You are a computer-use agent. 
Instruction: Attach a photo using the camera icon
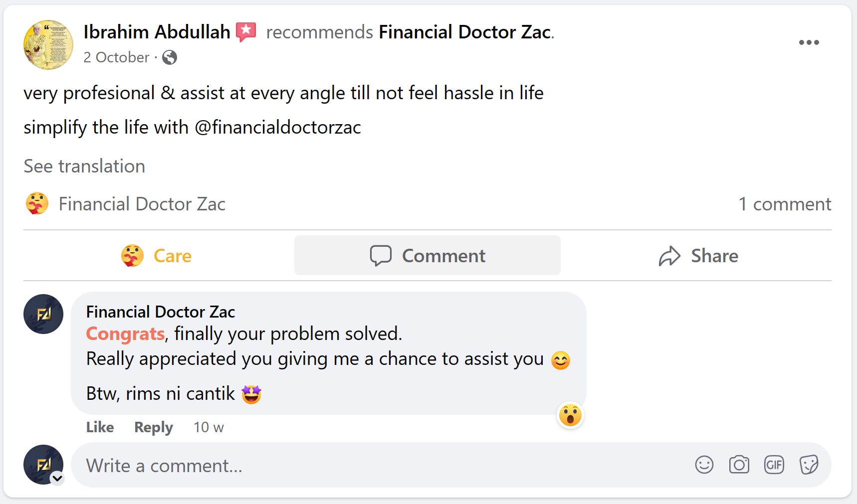(739, 465)
